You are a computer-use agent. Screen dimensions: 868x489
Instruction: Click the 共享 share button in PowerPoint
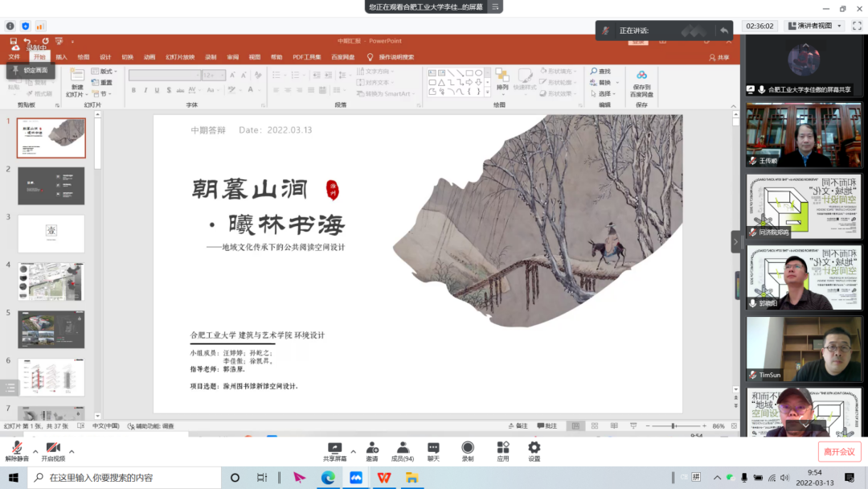coord(719,57)
